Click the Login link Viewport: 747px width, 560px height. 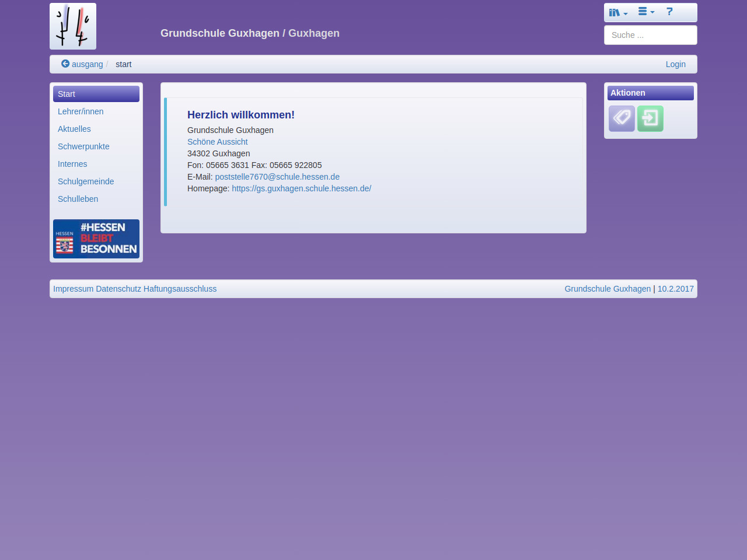point(675,64)
